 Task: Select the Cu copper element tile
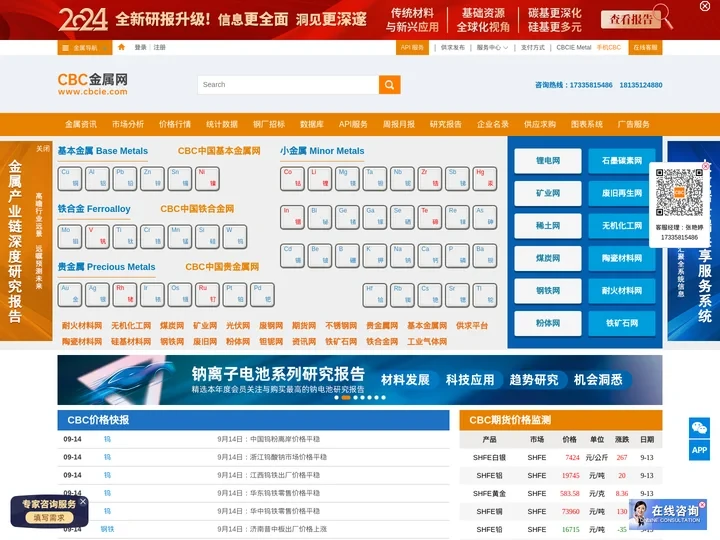[70, 179]
